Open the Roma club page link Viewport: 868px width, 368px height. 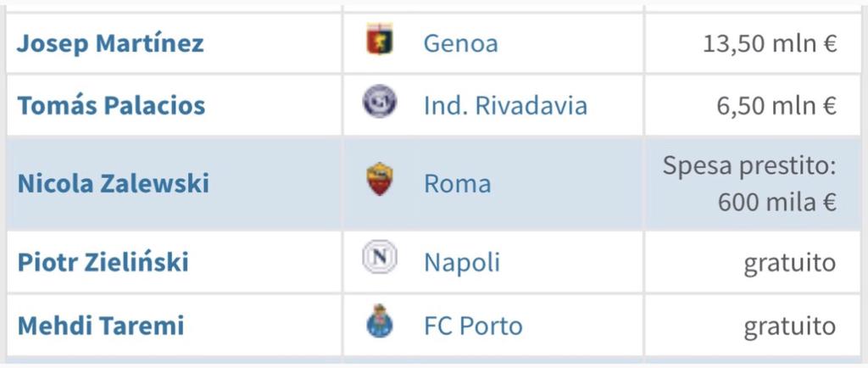click(457, 184)
